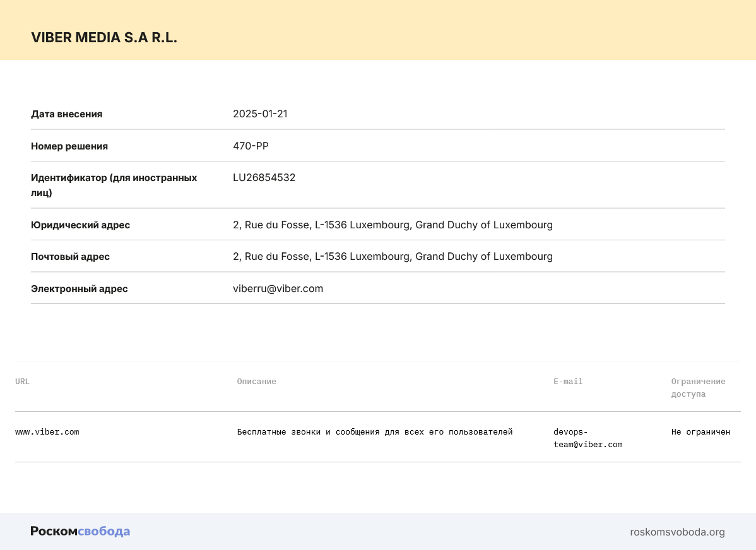The height and width of the screenshot is (550, 756).
Task: Click the 'Описание' column header
Action: coord(256,382)
